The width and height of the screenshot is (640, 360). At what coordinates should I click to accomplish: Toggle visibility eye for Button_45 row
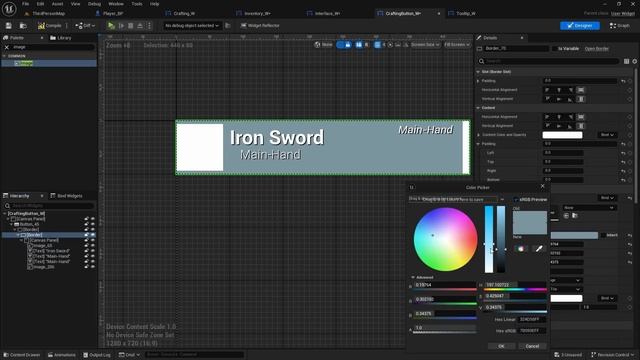[x=93, y=224]
